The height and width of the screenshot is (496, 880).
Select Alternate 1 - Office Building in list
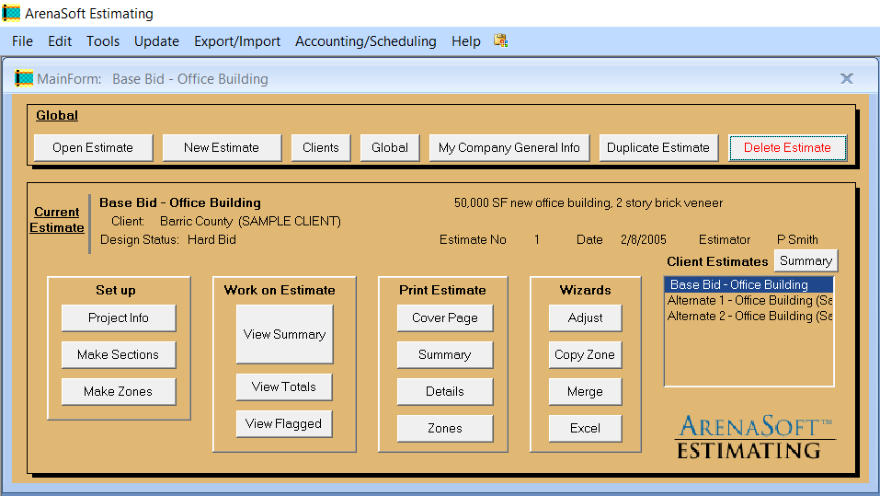pos(749,300)
